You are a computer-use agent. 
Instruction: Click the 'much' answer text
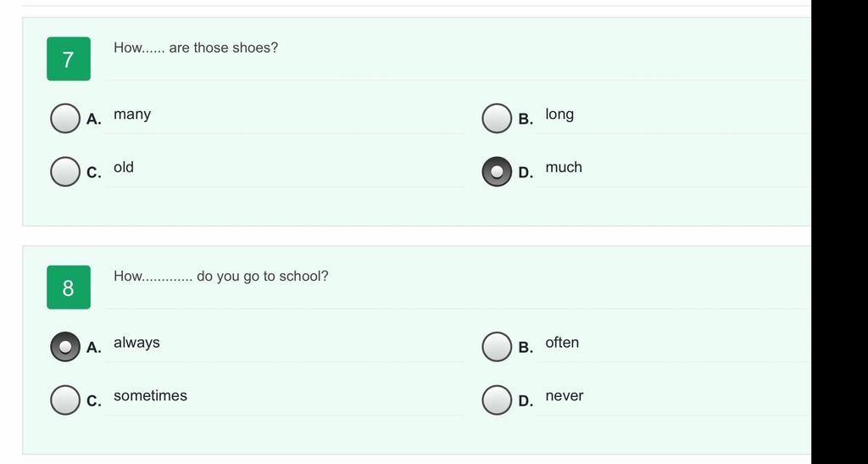(x=564, y=166)
